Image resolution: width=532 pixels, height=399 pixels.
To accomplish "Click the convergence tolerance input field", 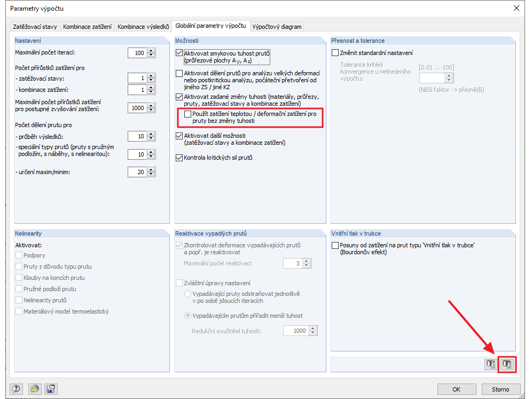I will coord(433,78).
